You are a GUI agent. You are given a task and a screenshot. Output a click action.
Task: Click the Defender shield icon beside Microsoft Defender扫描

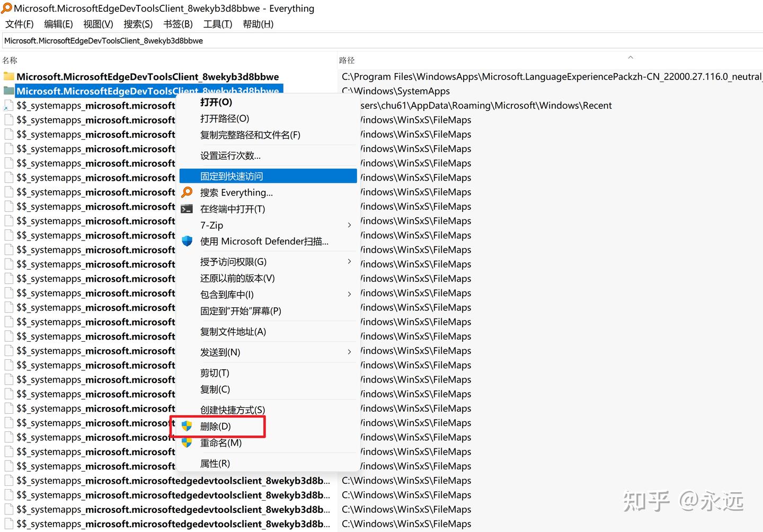(x=187, y=241)
